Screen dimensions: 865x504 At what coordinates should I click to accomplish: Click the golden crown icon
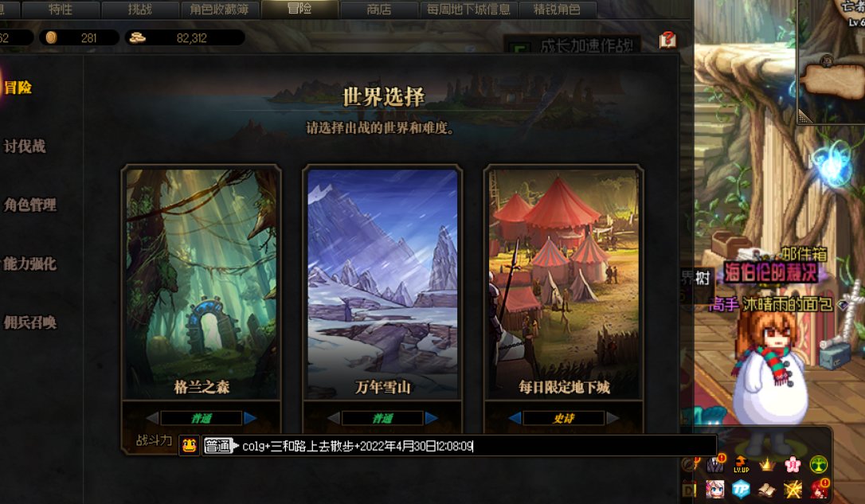[767, 464]
